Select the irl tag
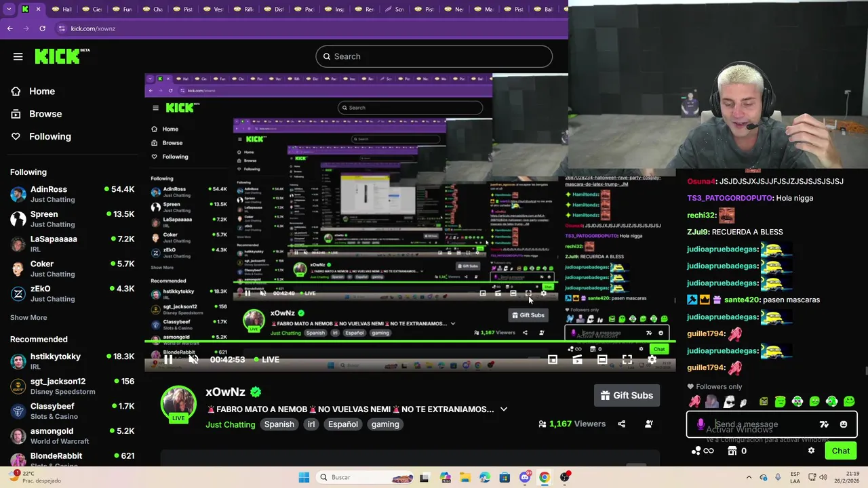Viewport: 868px width, 488px height. (311, 424)
